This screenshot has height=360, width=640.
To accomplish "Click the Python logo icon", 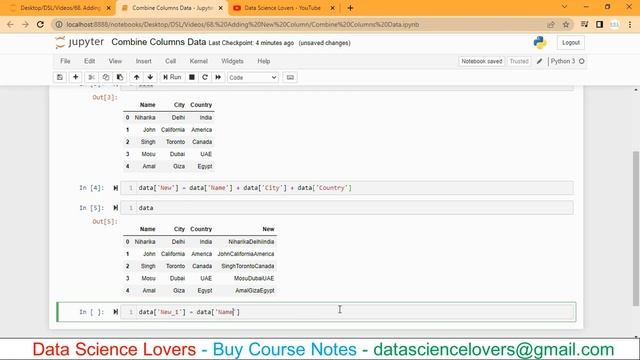I will [x=540, y=42].
